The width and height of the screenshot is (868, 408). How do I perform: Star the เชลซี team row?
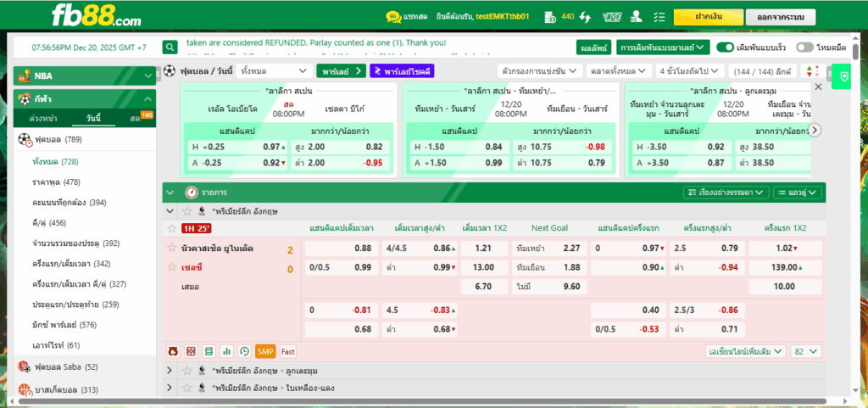(x=171, y=267)
